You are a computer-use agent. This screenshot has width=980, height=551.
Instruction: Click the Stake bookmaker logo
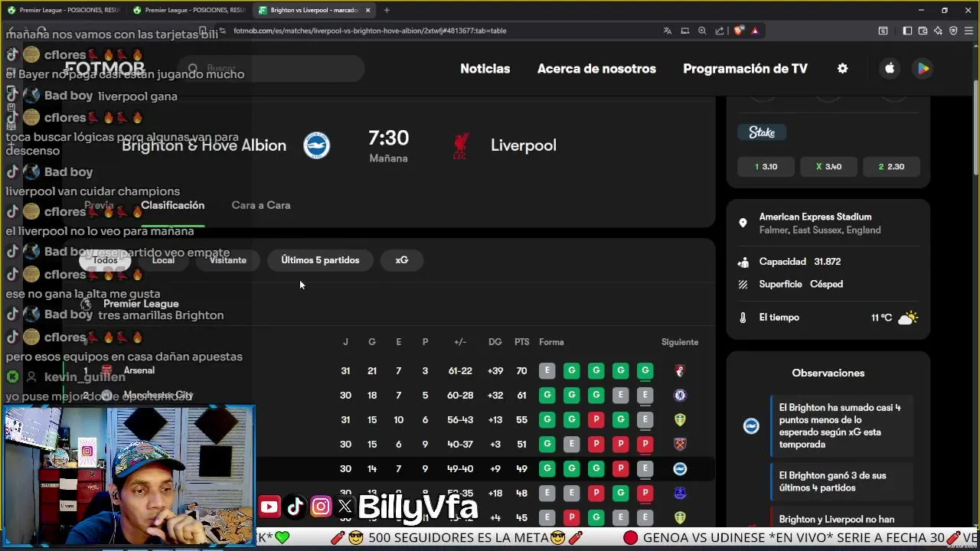click(762, 132)
